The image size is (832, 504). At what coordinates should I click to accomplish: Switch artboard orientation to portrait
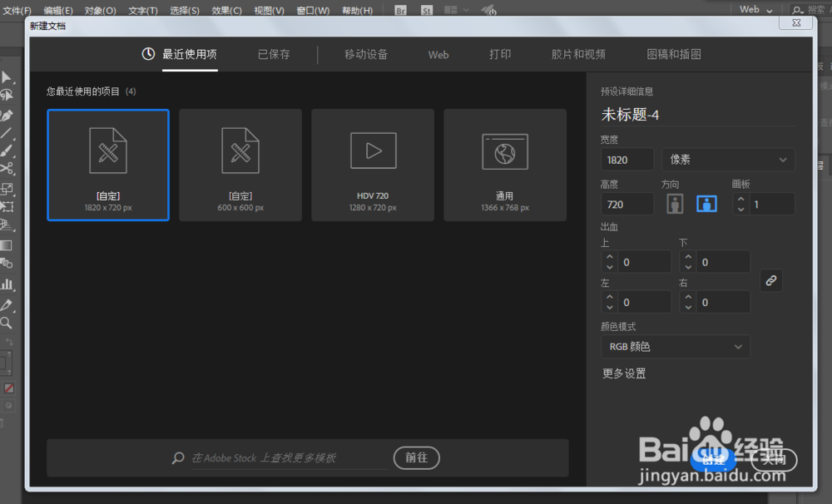click(x=674, y=204)
